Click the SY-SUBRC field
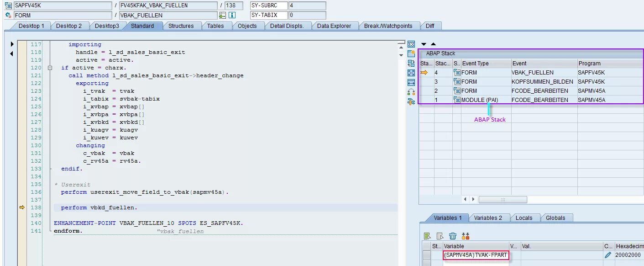The width and height of the screenshot is (644, 266). (x=269, y=5)
